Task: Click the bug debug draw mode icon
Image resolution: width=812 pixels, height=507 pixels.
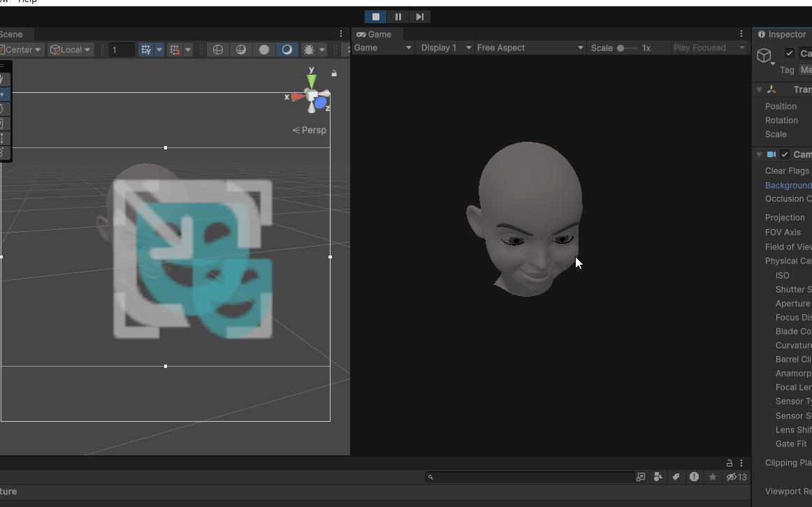Action: click(309, 50)
